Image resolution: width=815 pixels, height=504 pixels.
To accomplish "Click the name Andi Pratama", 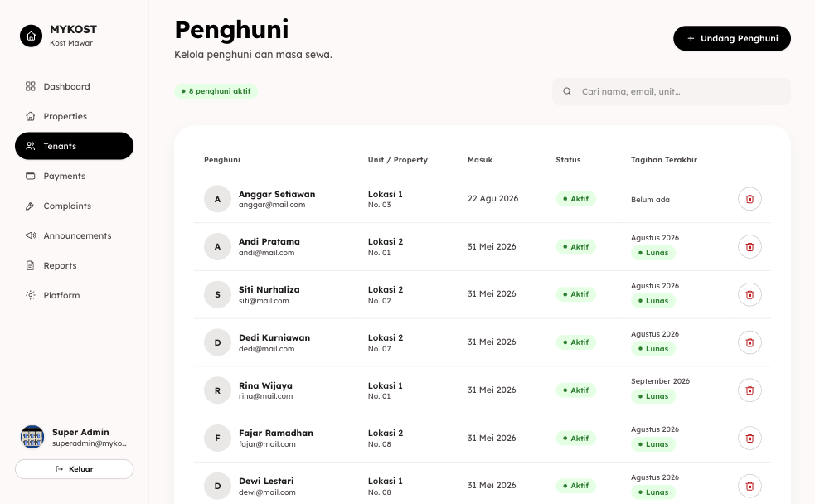I will (269, 241).
